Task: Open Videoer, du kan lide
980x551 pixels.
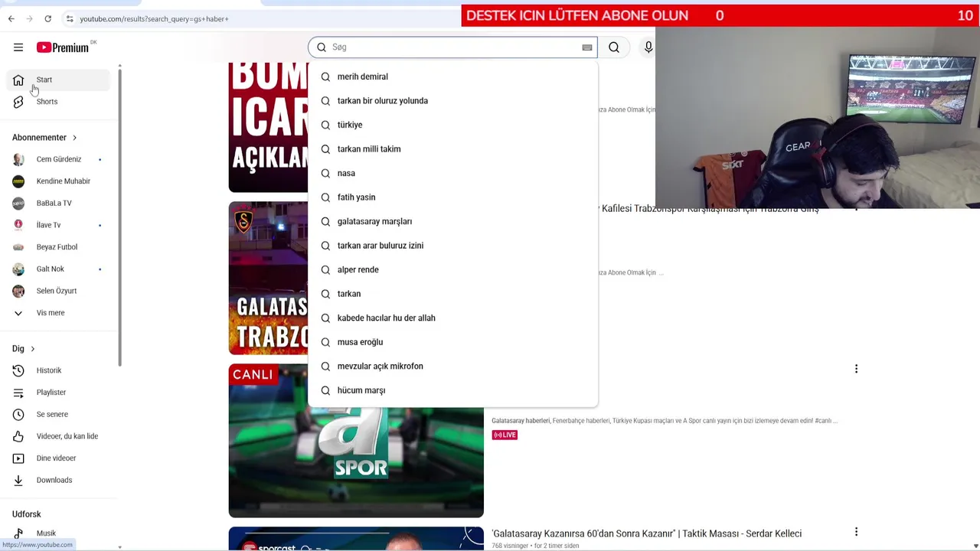Action: 58,436
